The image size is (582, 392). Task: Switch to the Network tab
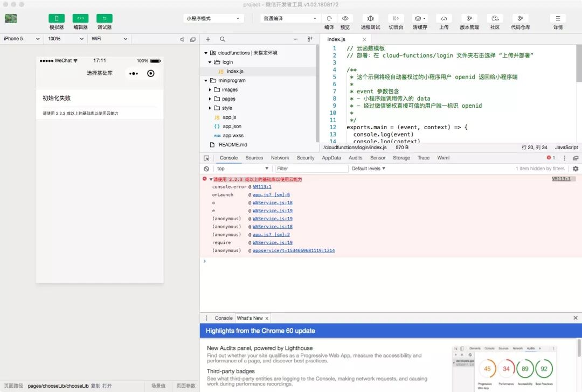pyautogui.click(x=280, y=158)
